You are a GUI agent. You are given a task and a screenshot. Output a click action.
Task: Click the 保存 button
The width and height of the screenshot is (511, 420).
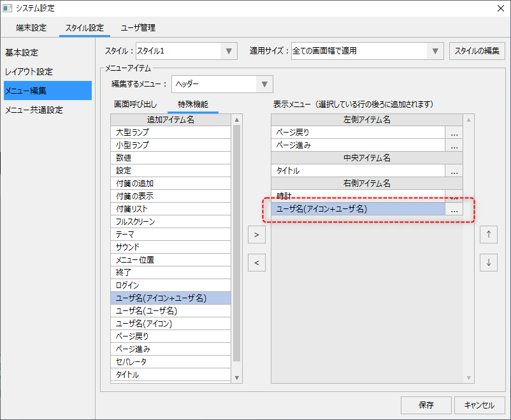pos(426,405)
